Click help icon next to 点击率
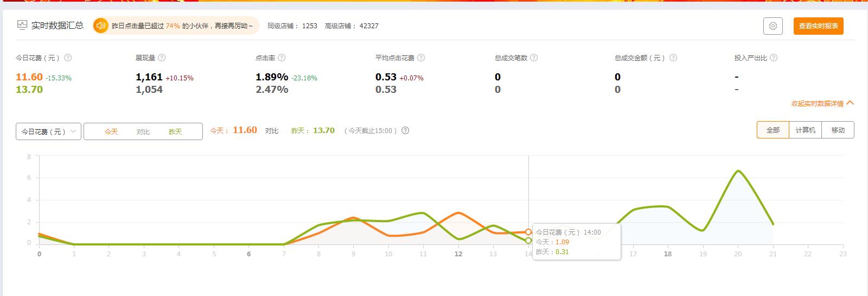The image size is (868, 296). 282,58
